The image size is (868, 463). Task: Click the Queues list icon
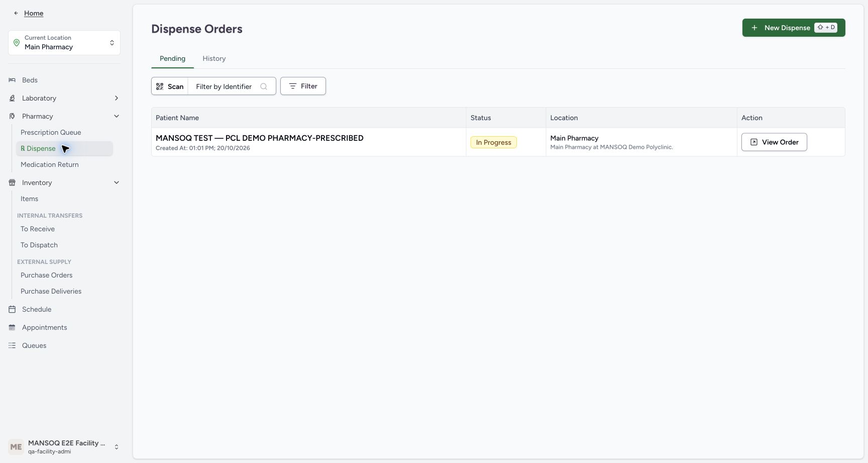pyautogui.click(x=12, y=345)
